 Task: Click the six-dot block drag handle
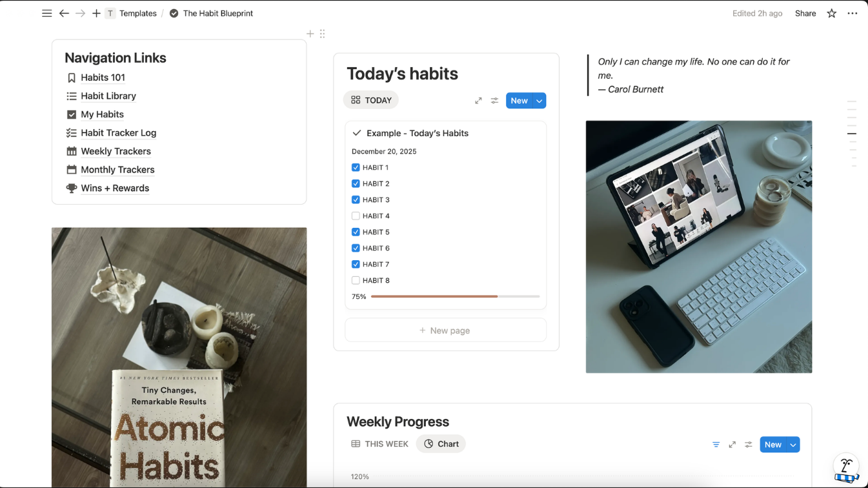(x=322, y=34)
